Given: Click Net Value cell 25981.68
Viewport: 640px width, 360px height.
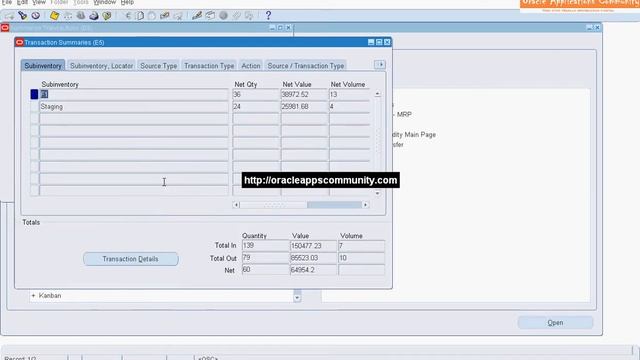Looking at the screenshot, I should pyautogui.click(x=304, y=107).
